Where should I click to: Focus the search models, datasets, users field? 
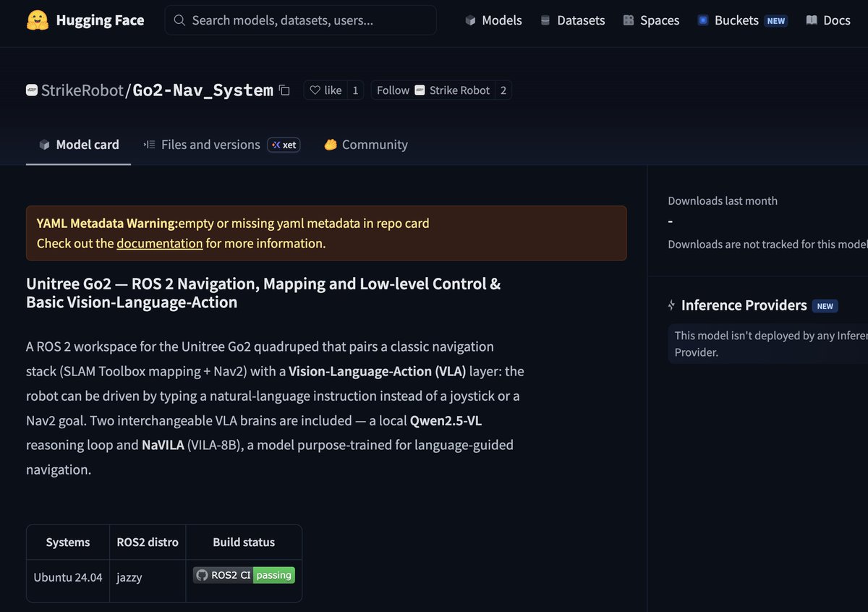click(301, 20)
